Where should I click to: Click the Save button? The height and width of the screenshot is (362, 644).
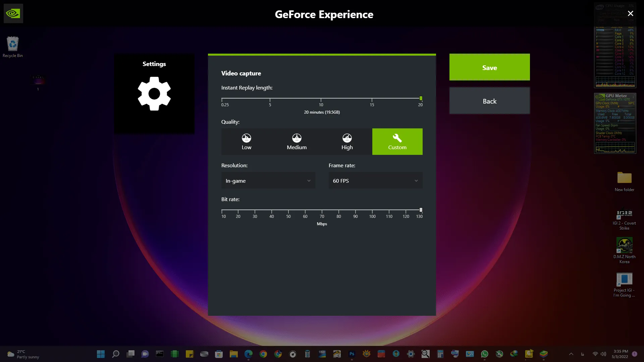point(490,67)
